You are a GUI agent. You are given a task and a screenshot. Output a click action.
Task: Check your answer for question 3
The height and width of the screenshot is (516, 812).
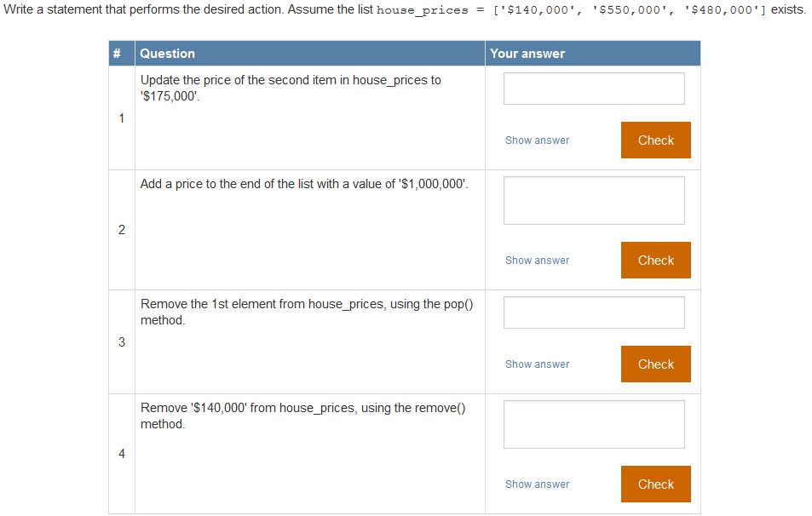655,364
